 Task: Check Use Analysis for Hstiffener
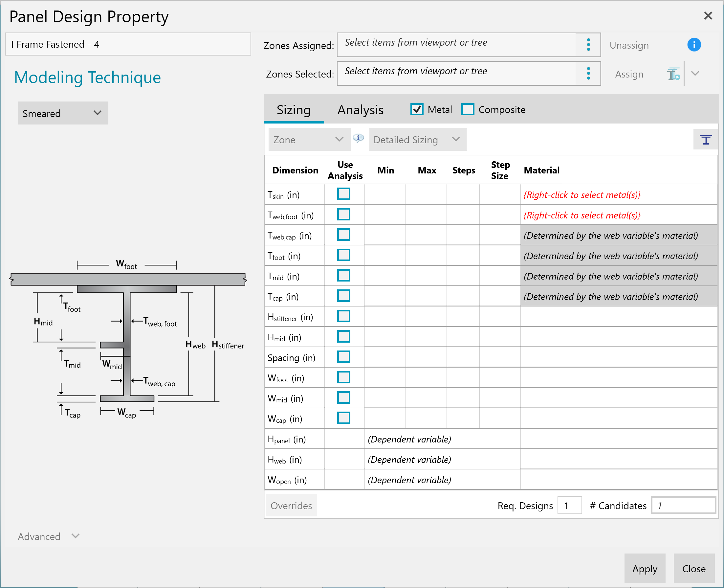click(x=343, y=316)
